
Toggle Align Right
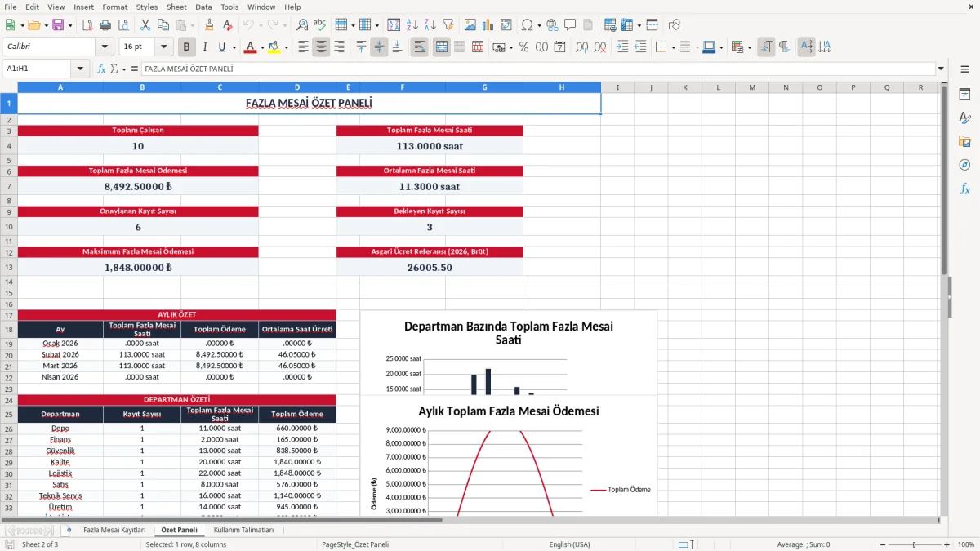click(339, 47)
